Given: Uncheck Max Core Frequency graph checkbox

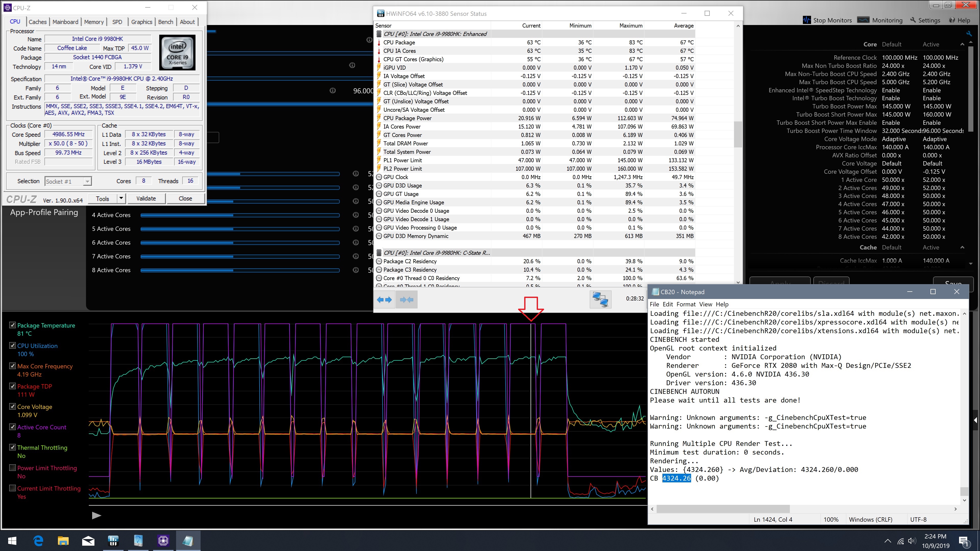Looking at the screenshot, I should point(13,366).
